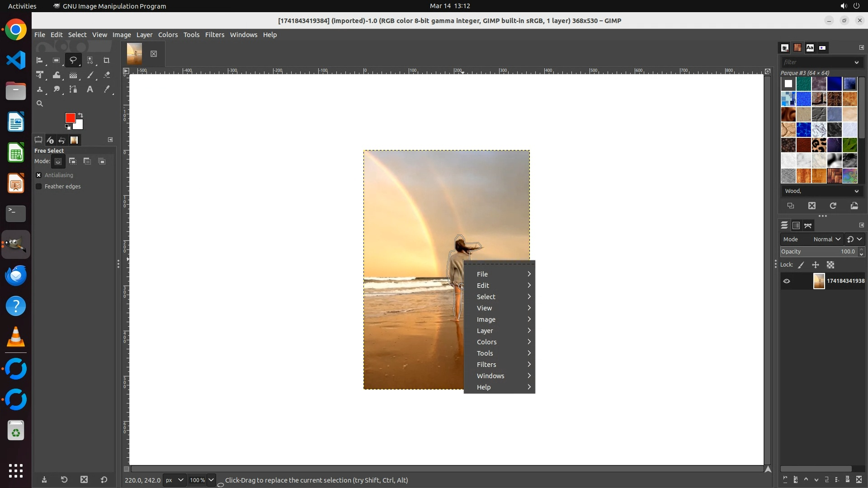This screenshot has width=868, height=488.
Task: Click the red foreground color swatch
Action: [x=70, y=118]
